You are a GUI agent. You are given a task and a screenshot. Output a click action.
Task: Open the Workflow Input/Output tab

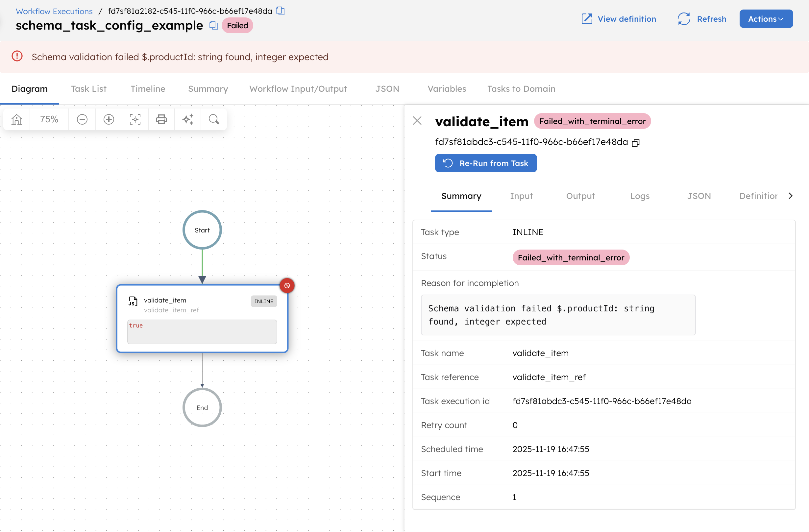coord(298,89)
